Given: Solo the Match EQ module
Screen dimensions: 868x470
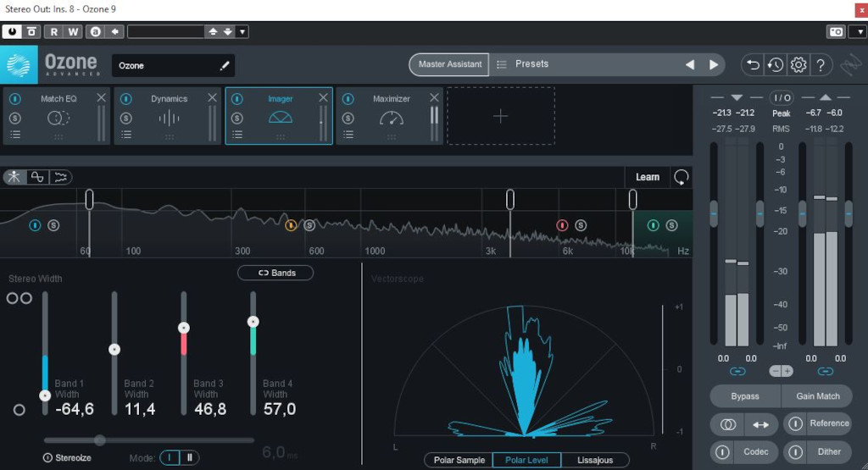Looking at the screenshot, I should pyautogui.click(x=15, y=118).
